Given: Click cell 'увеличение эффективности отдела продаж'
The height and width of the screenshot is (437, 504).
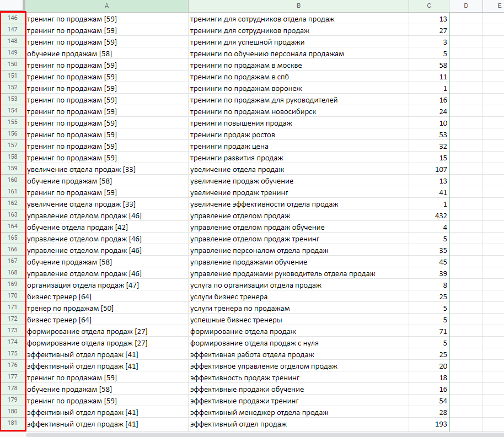Looking at the screenshot, I should pyautogui.click(x=298, y=204).
